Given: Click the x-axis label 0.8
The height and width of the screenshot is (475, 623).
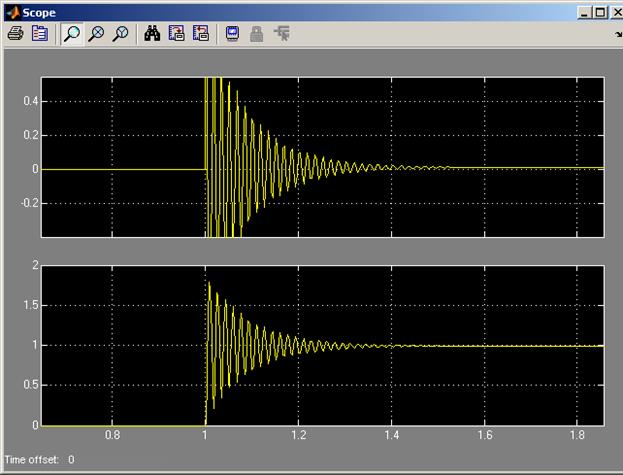Looking at the screenshot, I should pos(112,435).
